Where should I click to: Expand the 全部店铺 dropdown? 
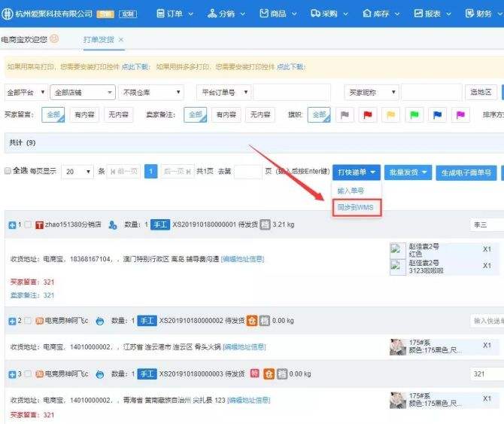[83, 93]
